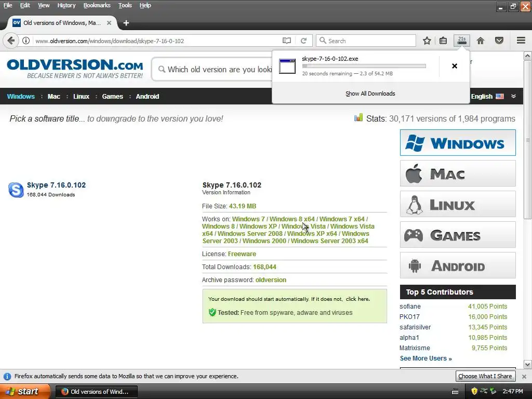
Task: Expand the English language dropdown
Action: click(x=514, y=96)
